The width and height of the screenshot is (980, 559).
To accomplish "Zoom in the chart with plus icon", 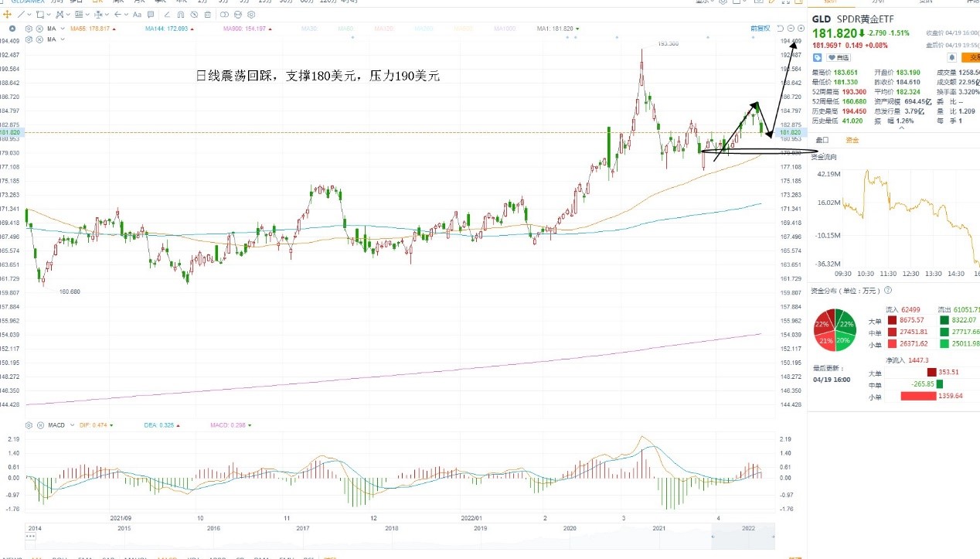I will pyautogui.click(x=801, y=29).
